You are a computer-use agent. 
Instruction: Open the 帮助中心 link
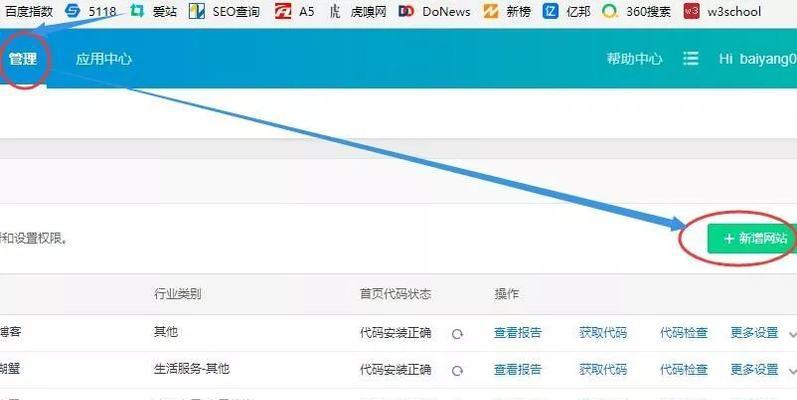tap(634, 59)
